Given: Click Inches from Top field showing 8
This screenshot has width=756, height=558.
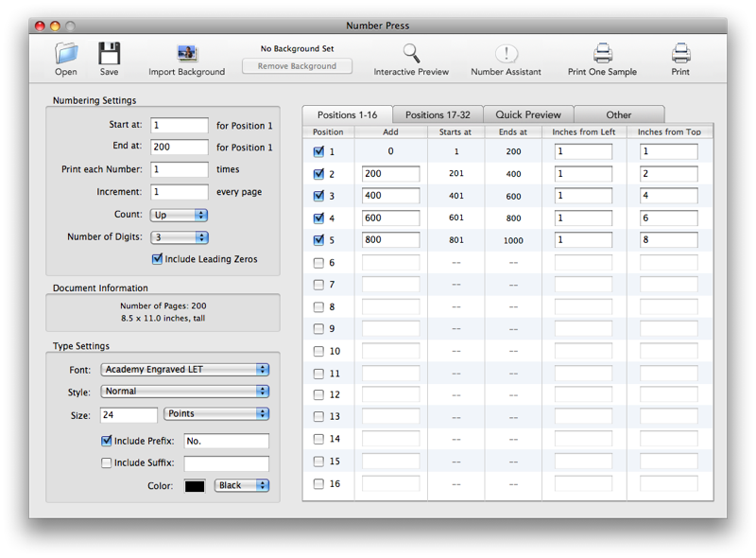Looking at the screenshot, I should [x=669, y=240].
